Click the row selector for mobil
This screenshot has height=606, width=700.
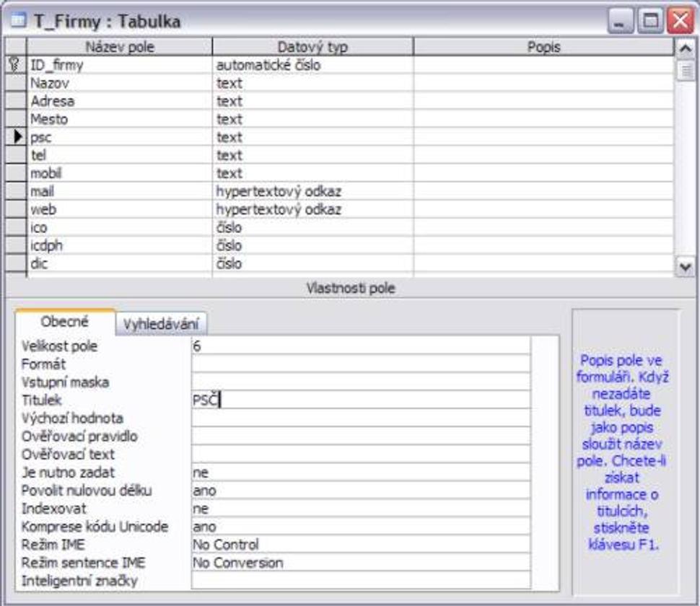tap(16, 173)
